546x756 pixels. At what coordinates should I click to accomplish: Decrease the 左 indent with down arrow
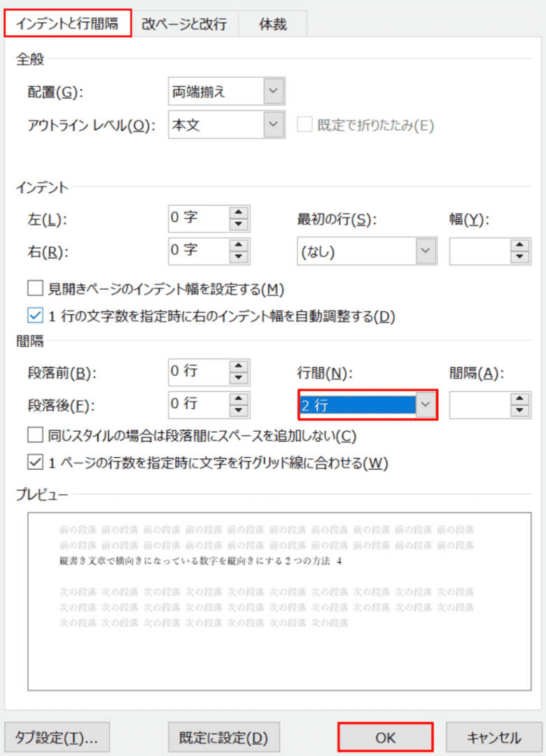click(239, 224)
